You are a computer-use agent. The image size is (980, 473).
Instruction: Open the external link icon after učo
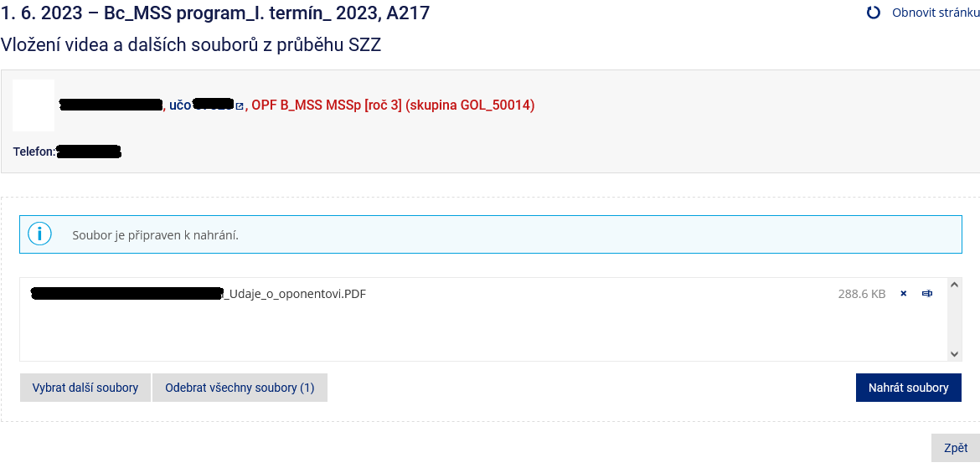240,106
